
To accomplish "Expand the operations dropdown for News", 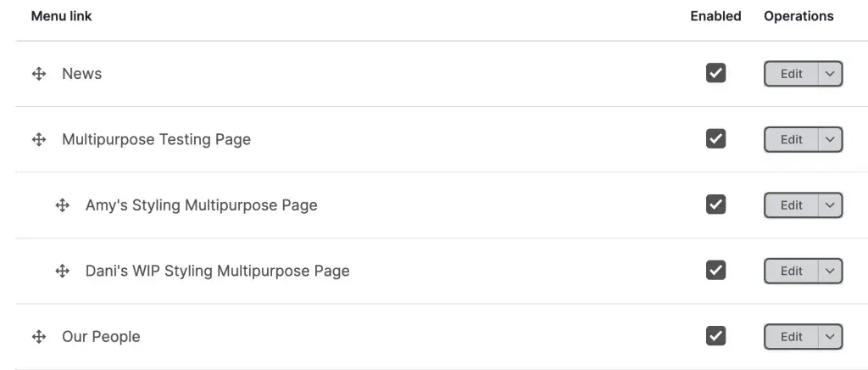I will coord(830,74).
